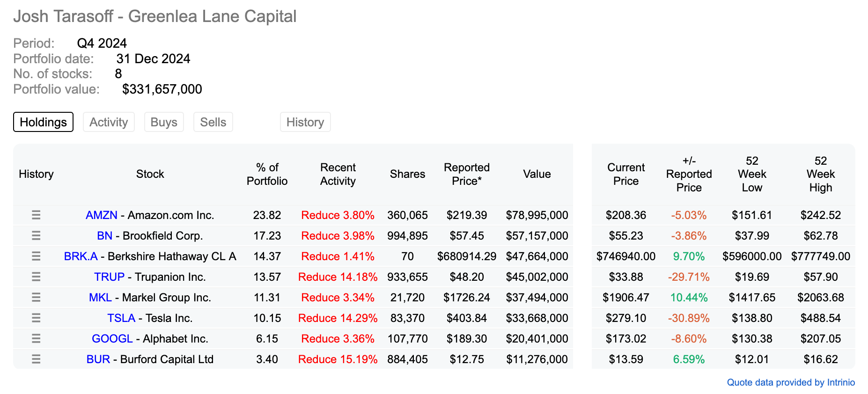Click Amazon value $78,995,000
This screenshot has width=868, height=394.
tap(537, 215)
